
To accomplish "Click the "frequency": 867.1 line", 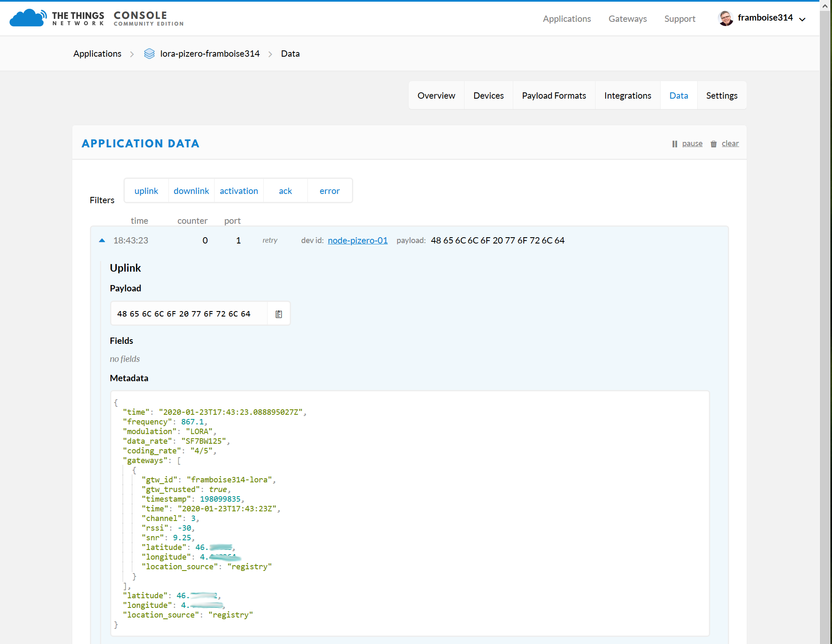I will pyautogui.click(x=165, y=422).
